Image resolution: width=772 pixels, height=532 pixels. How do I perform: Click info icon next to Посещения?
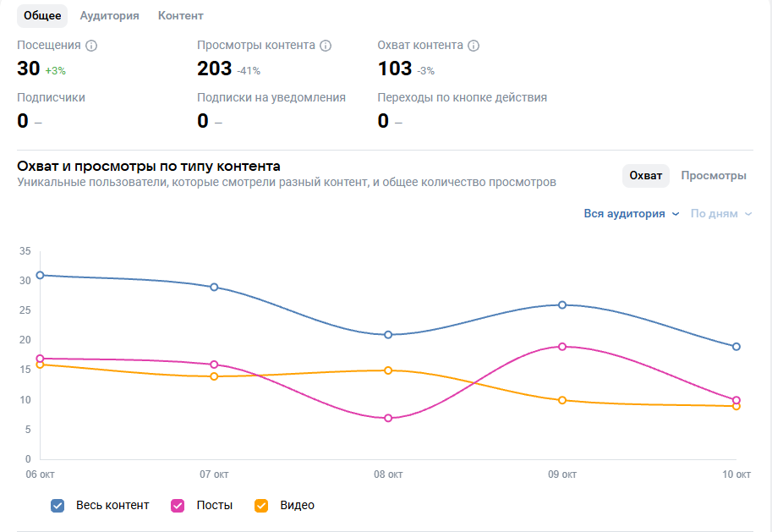pos(92,46)
